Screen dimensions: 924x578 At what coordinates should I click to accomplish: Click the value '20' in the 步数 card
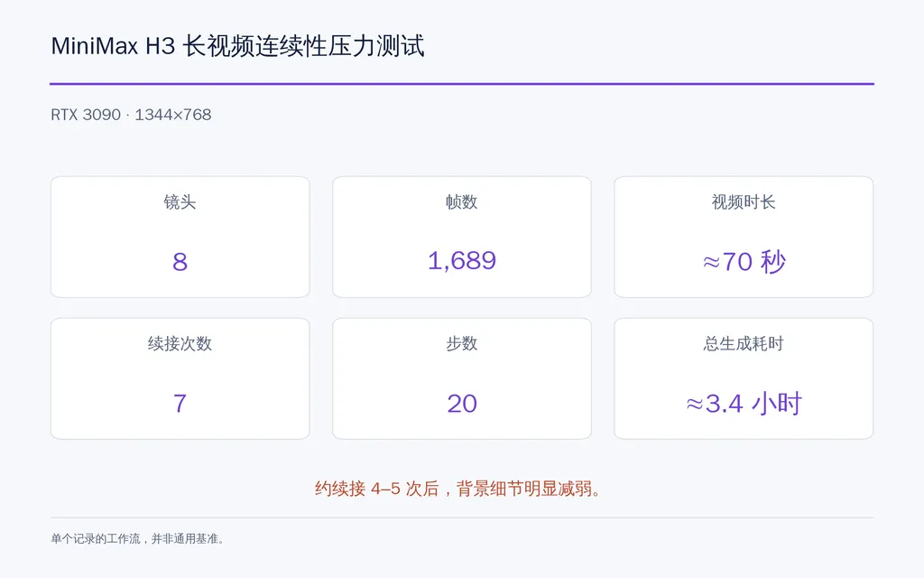point(461,404)
